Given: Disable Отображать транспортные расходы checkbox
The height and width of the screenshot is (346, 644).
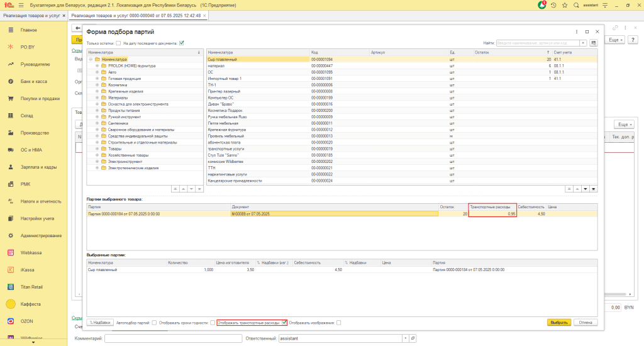Looking at the screenshot, I should click(284, 323).
